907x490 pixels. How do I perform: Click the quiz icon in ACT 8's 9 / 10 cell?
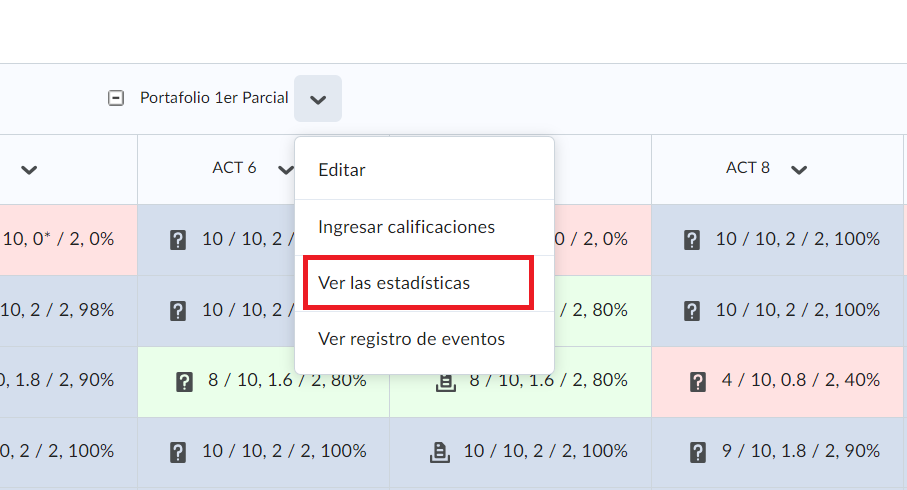pyautogui.click(x=699, y=452)
